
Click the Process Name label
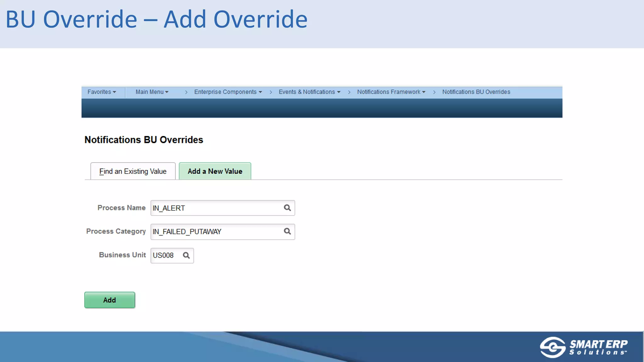click(x=121, y=208)
